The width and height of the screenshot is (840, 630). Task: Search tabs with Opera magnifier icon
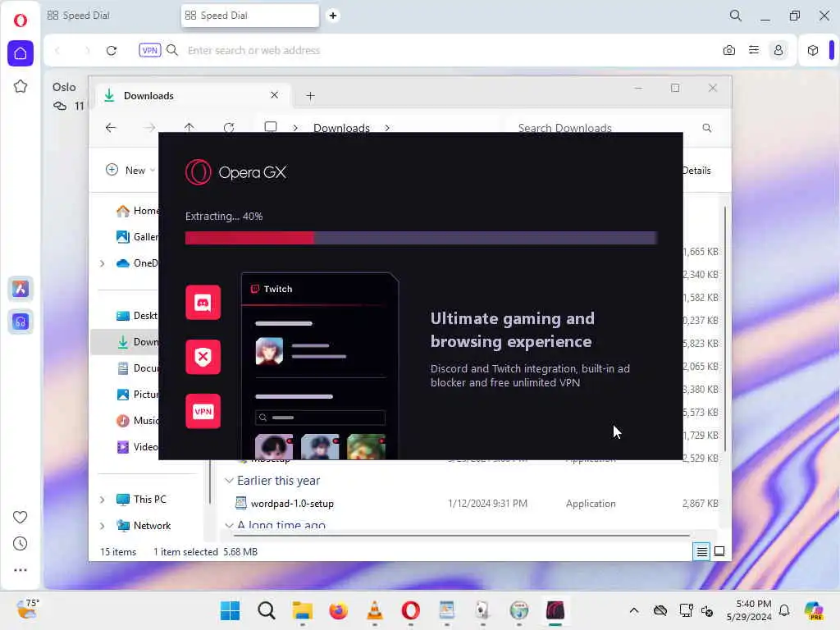click(x=736, y=16)
